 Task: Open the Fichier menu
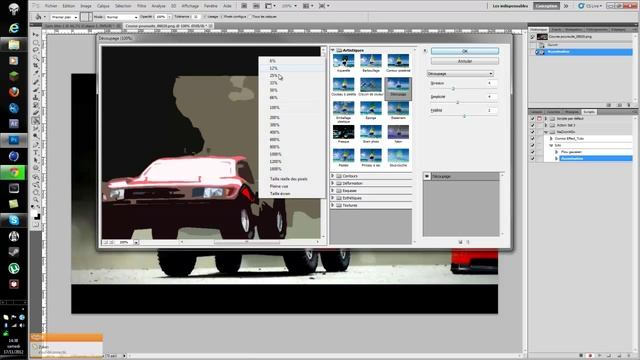[x=51, y=6]
